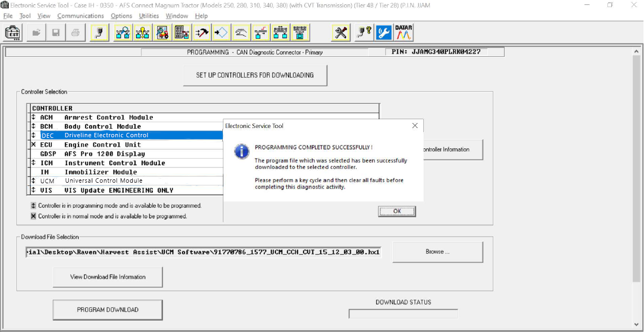644x332 pixels.
Task: Open the Utilities menu
Action: pos(149,16)
